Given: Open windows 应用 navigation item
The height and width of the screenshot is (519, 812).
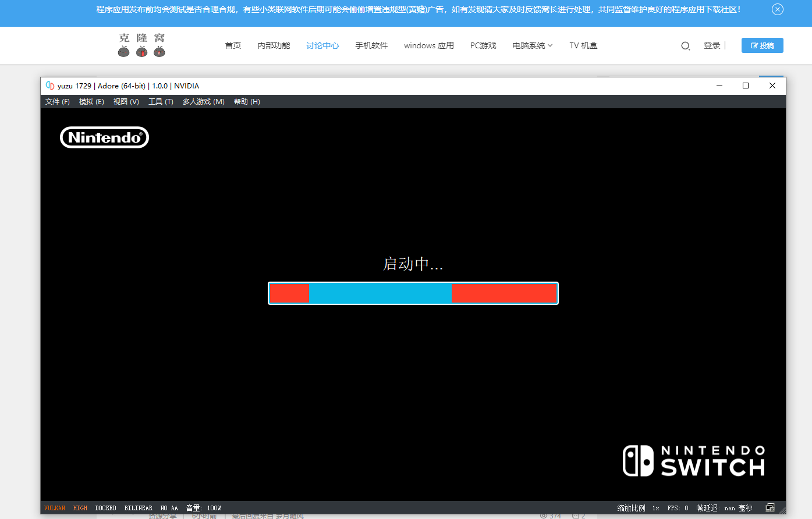Looking at the screenshot, I should (429, 45).
